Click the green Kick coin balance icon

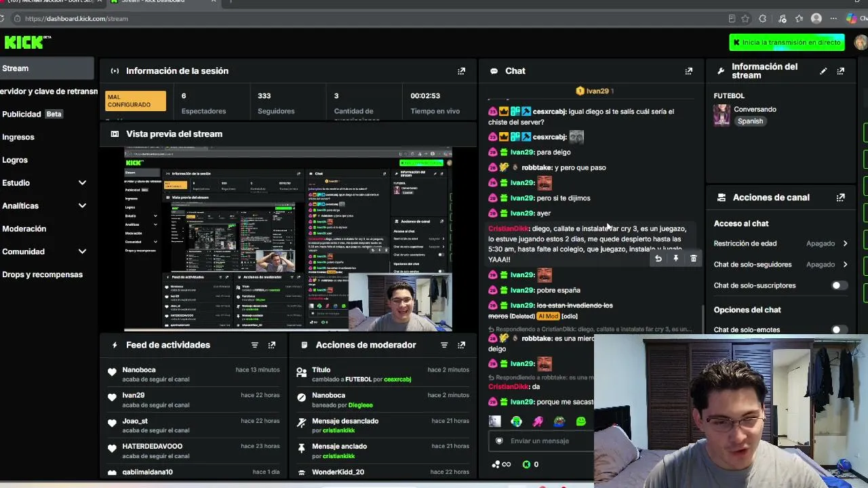pyautogui.click(x=526, y=464)
